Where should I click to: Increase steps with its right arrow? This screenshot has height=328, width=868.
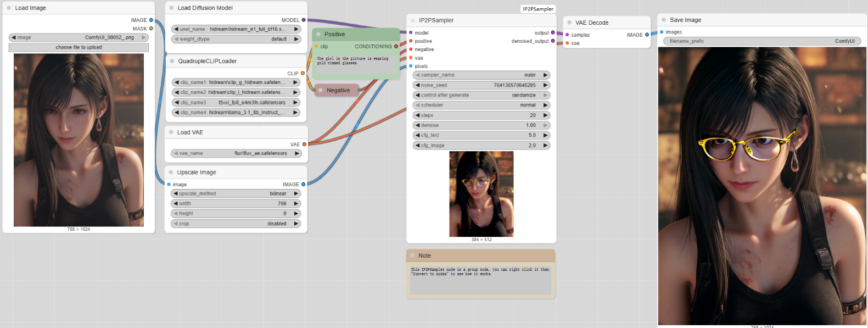pyautogui.click(x=545, y=115)
